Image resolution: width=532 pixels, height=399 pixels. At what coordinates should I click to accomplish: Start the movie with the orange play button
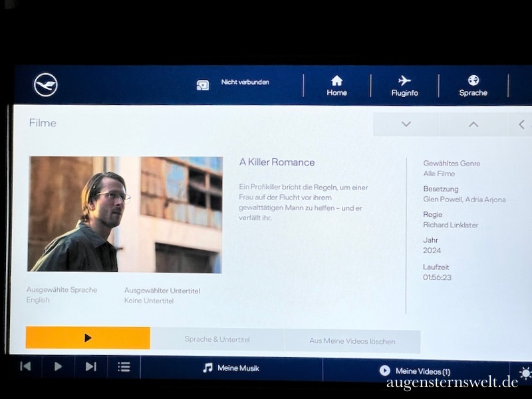[x=88, y=338]
